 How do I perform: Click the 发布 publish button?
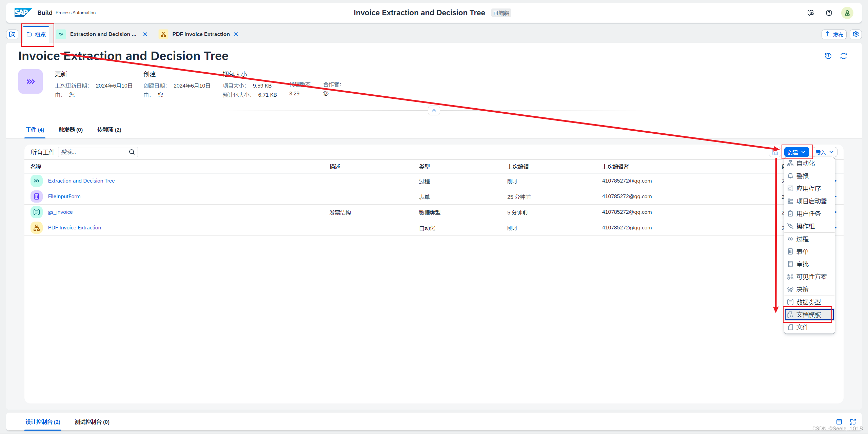[834, 35]
